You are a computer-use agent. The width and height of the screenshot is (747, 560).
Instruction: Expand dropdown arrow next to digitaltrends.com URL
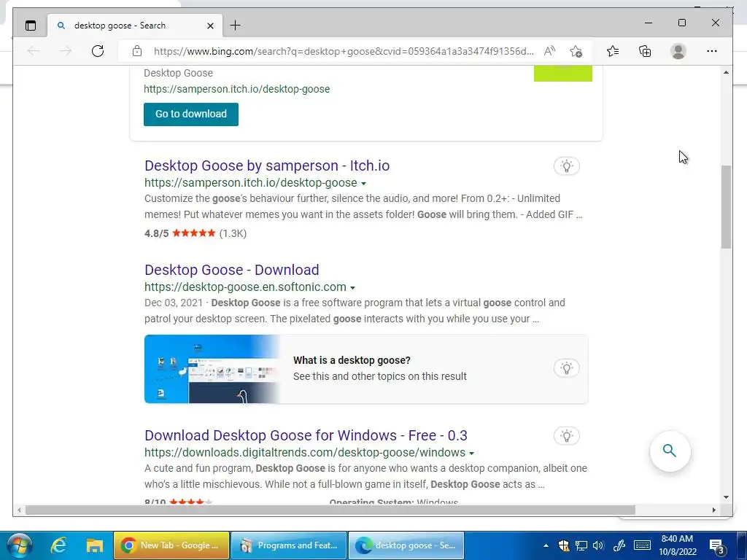pos(472,454)
